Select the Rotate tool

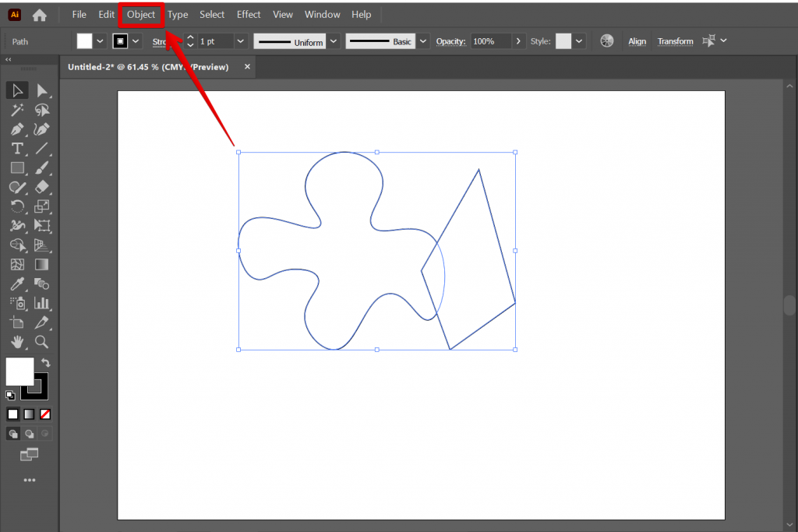click(17, 206)
